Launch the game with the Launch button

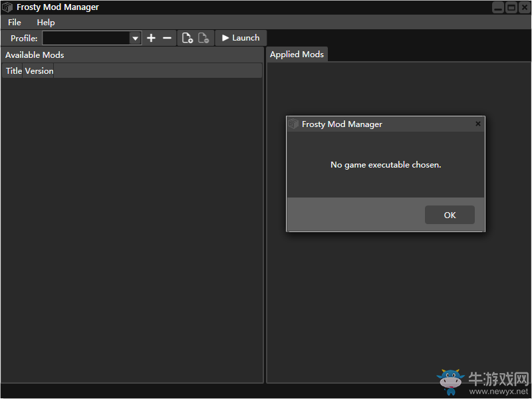pos(241,38)
